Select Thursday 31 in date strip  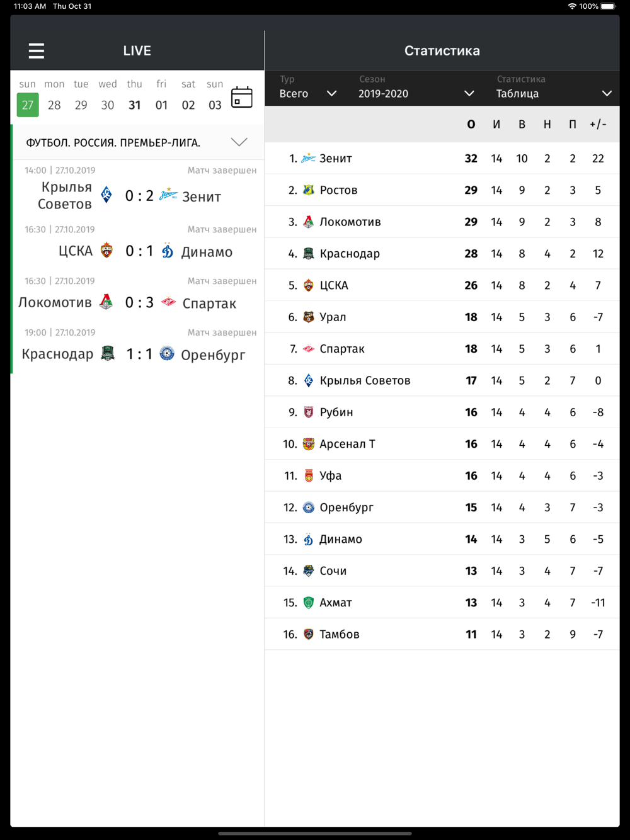pyautogui.click(x=135, y=105)
